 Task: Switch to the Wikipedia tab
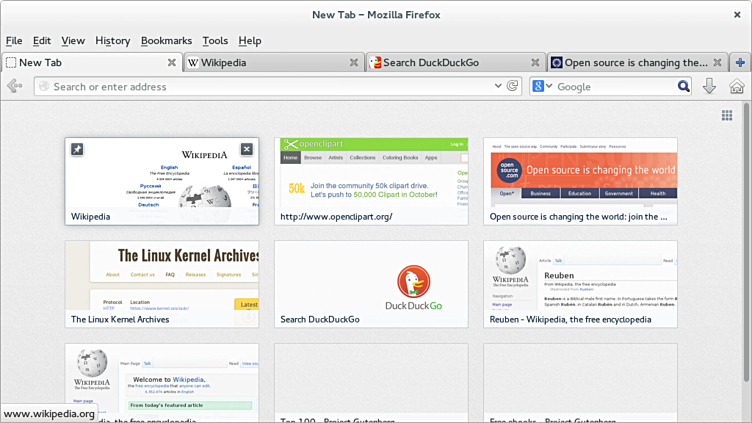click(x=265, y=62)
